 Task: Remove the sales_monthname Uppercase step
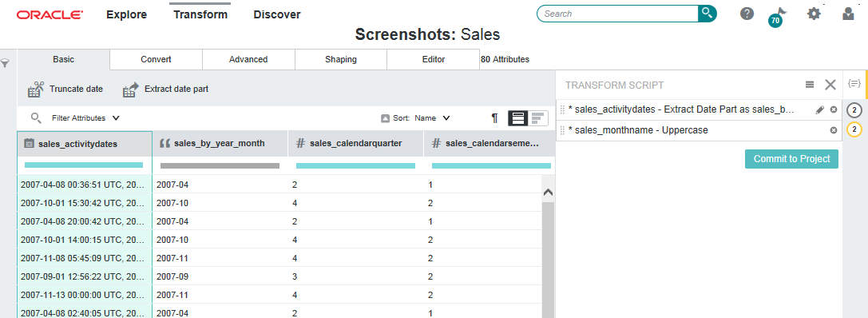(x=833, y=130)
